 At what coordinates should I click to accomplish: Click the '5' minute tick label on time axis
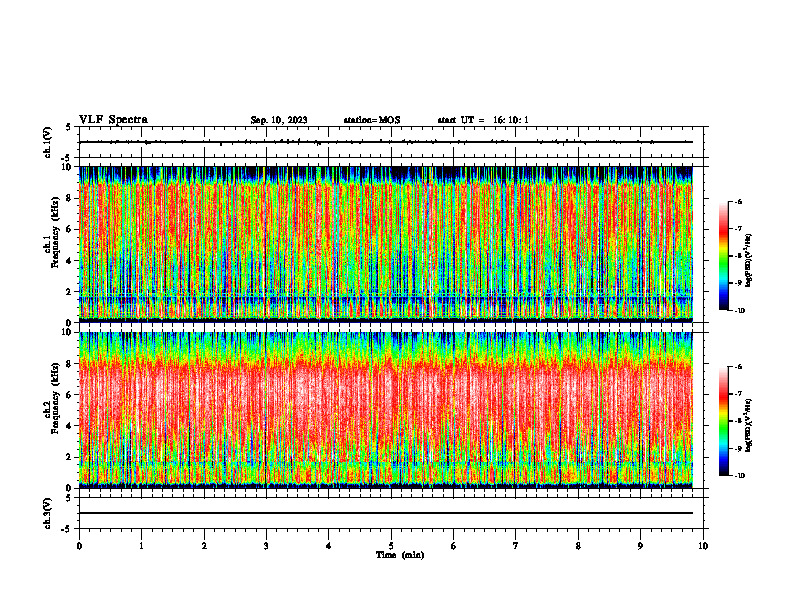coord(391,546)
